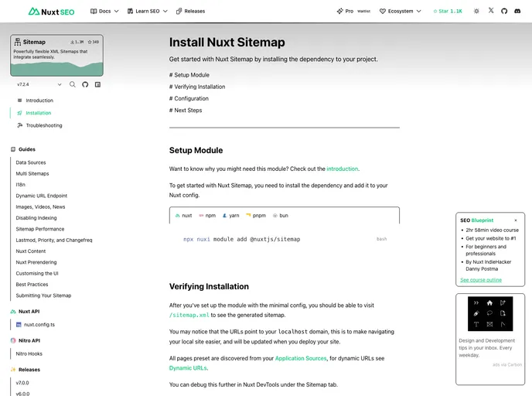Open the Nitro Hooks page
This screenshot has height=396, width=532.
(x=29, y=354)
